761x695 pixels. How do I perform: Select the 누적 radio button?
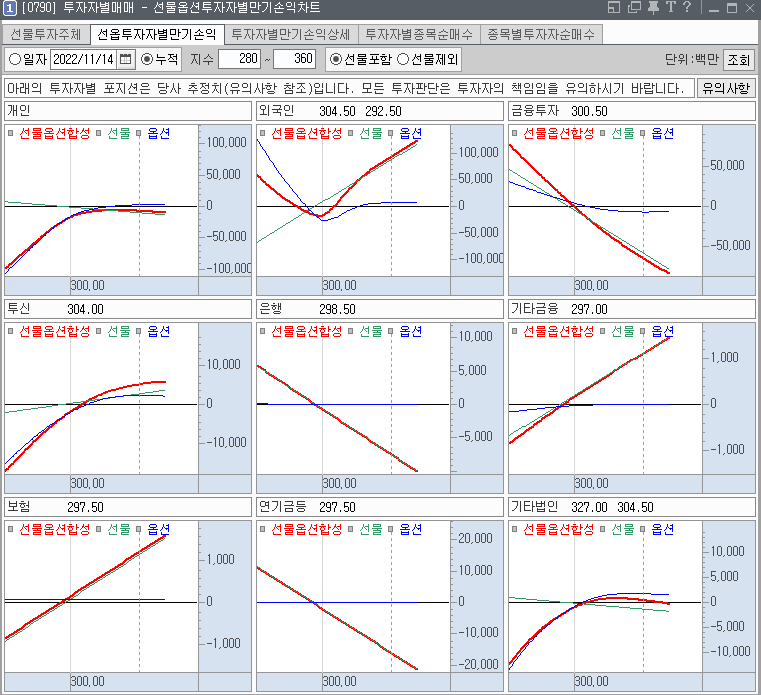(x=147, y=59)
